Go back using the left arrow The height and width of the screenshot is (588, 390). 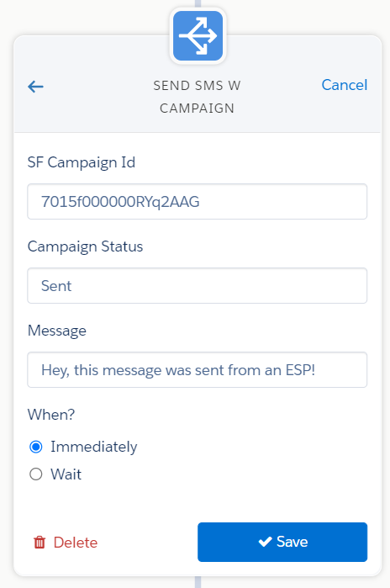tap(35, 87)
